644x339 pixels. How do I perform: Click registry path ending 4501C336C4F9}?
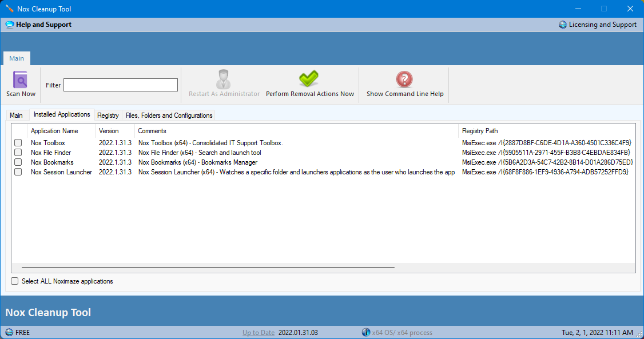click(x=547, y=143)
